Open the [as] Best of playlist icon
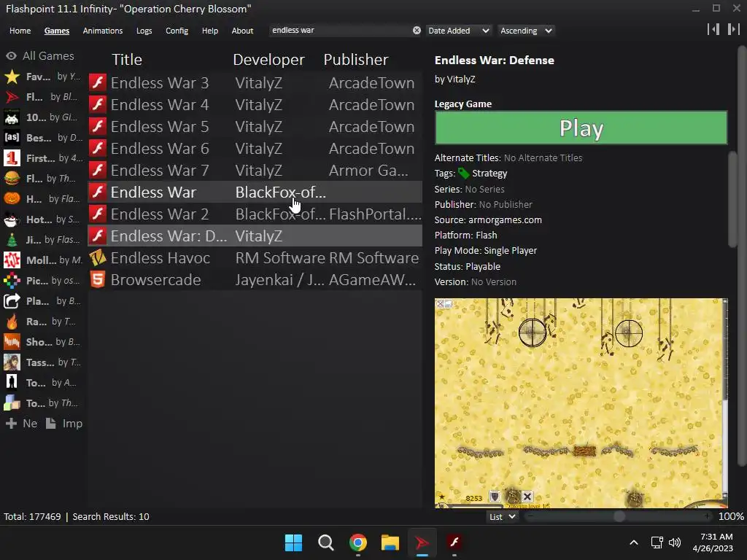The width and height of the screenshot is (747, 560). coord(12,138)
